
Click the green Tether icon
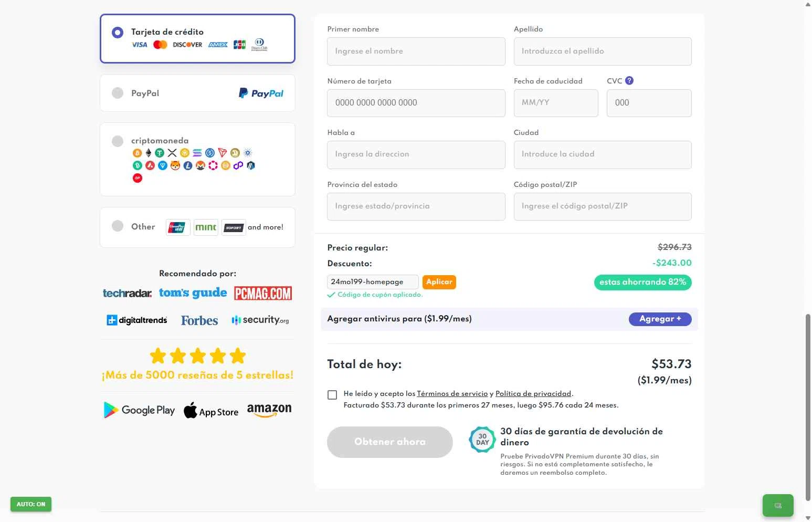(x=160, y=153)
